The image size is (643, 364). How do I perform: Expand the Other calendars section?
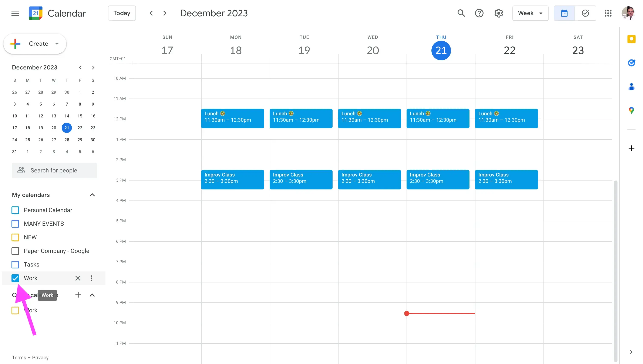pos(92,295)
